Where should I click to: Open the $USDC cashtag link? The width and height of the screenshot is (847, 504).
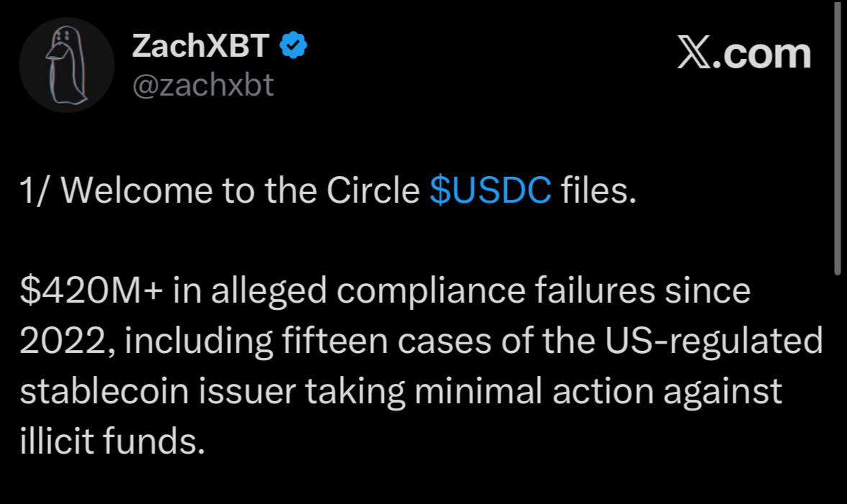490,191
